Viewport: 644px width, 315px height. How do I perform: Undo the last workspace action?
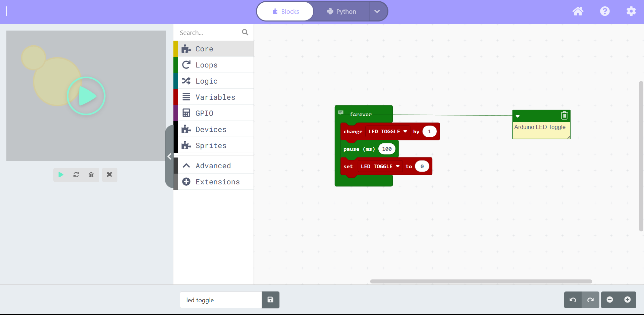coord(573,300)
